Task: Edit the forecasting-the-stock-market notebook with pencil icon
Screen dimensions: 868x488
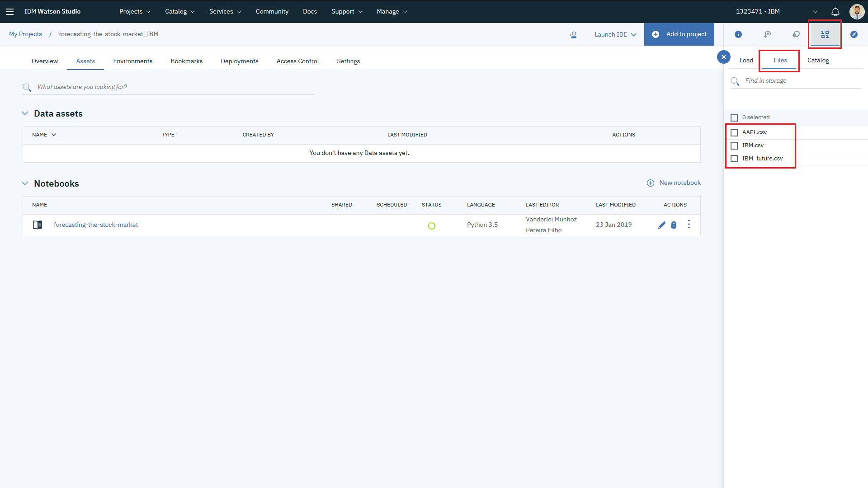Action: (x=661, y=225)
